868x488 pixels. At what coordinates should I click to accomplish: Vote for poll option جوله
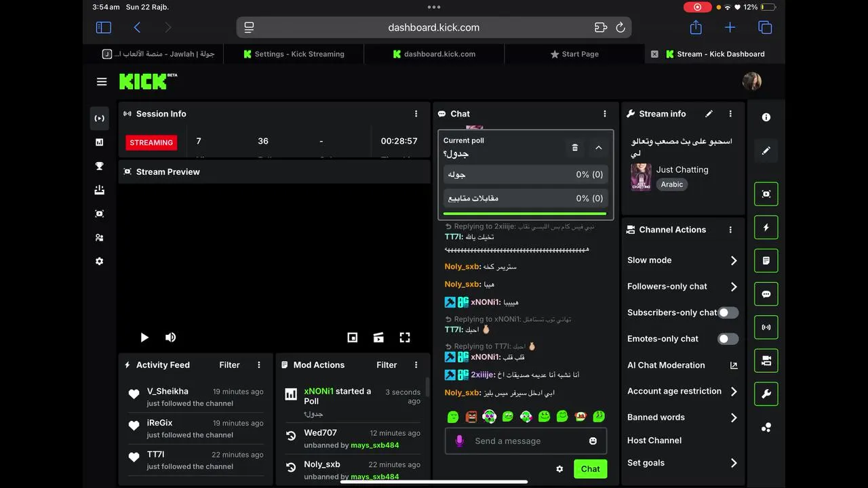click(526, 175)
